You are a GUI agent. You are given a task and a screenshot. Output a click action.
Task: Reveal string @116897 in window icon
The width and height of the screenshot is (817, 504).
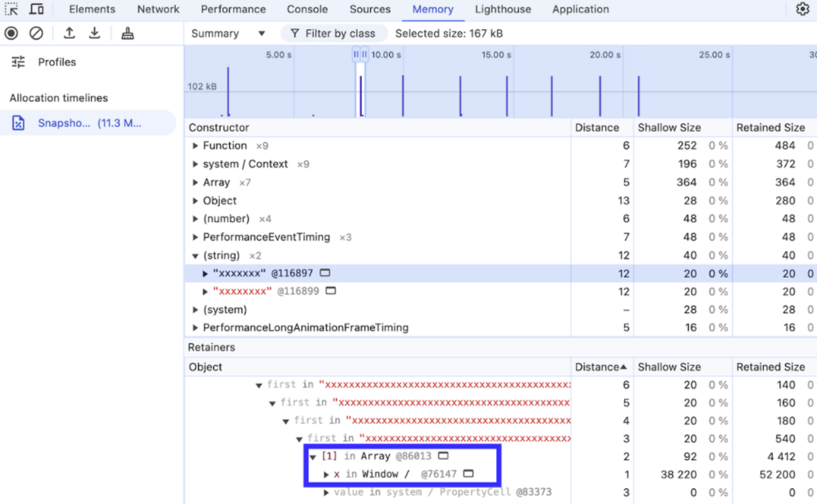point(325,273)
